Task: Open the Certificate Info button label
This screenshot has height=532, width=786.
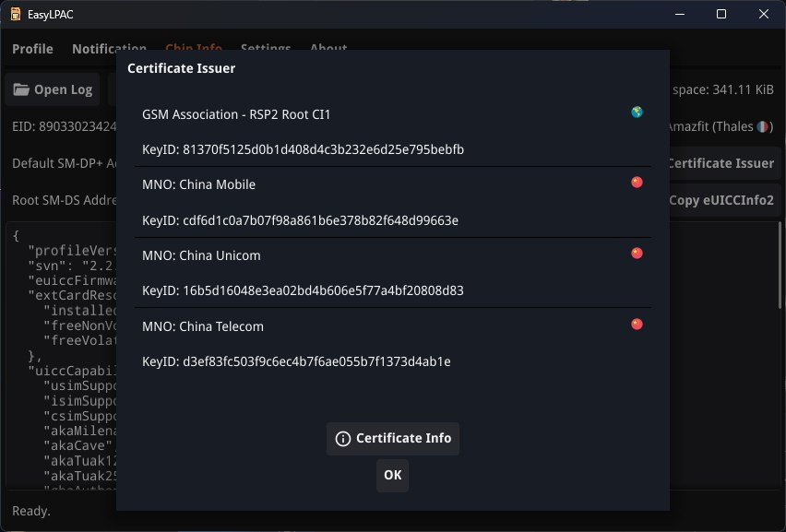Action: 403,439
